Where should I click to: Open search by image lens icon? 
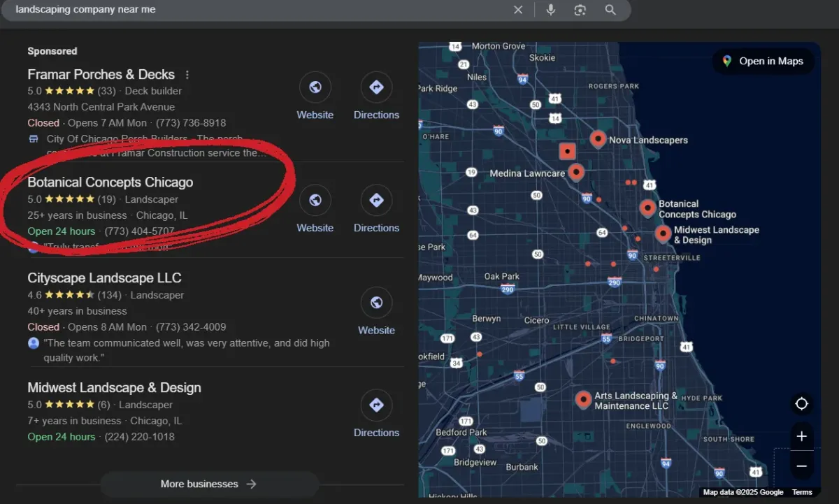(x=580, y=10)
